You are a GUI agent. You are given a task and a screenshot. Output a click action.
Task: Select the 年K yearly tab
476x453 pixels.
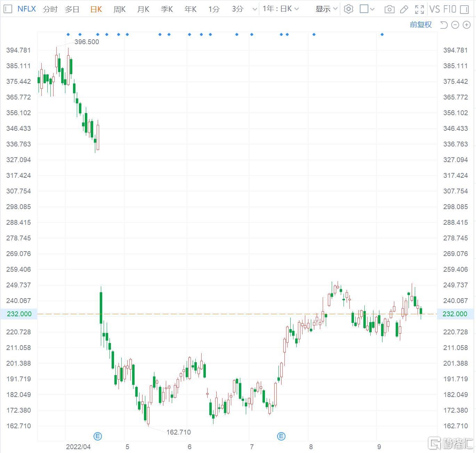coord(190,9)
